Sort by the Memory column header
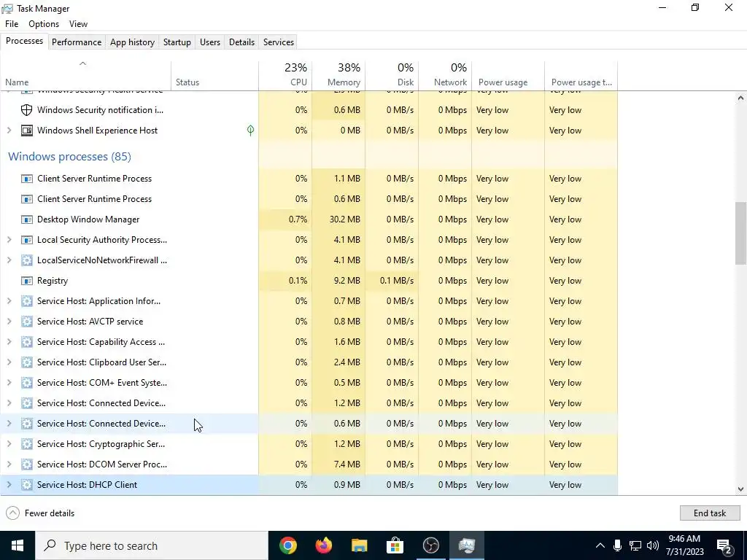The image size is (747, 560). (x=338, y=75)
